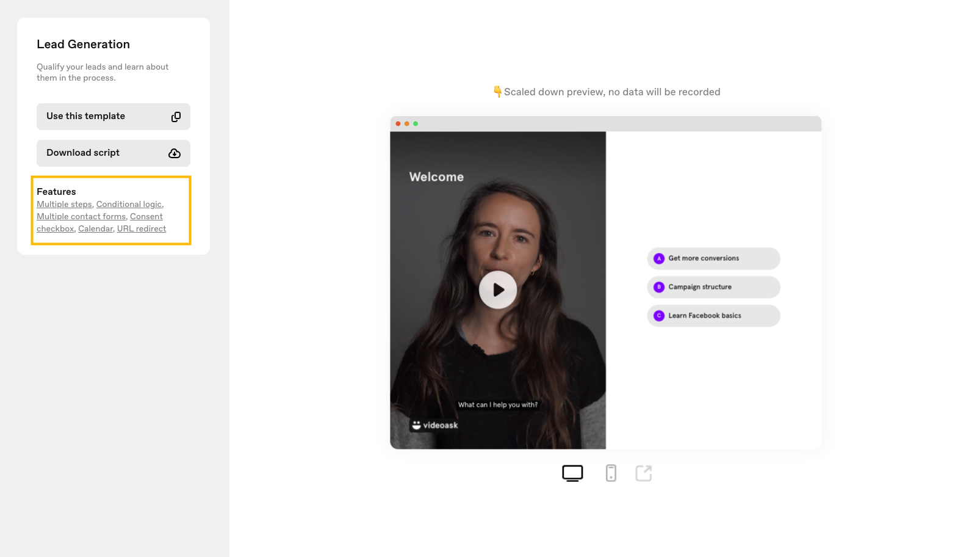
Task: Click the Features heading
Action: point(56,192)
